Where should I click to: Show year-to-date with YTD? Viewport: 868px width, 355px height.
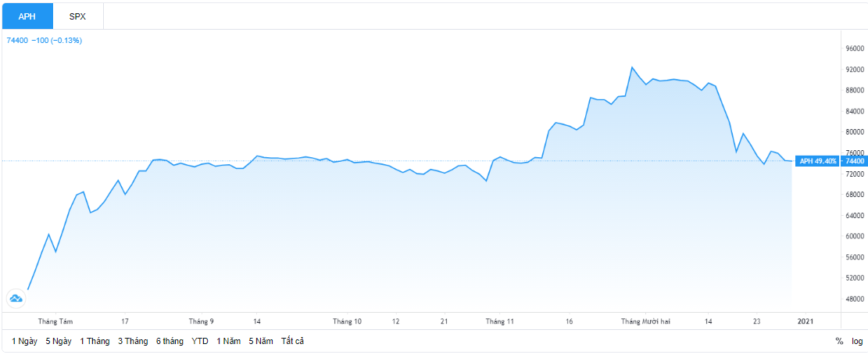(x=200, y=341)
